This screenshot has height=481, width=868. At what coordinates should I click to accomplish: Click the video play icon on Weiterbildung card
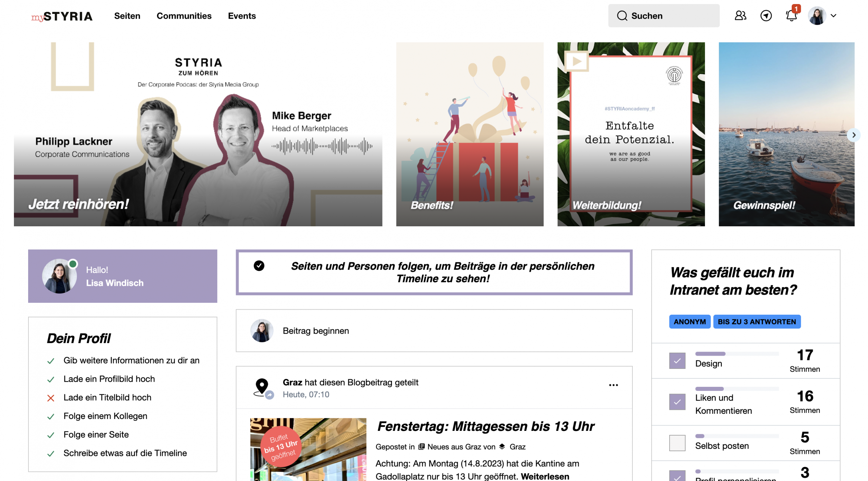pos(576,61)
